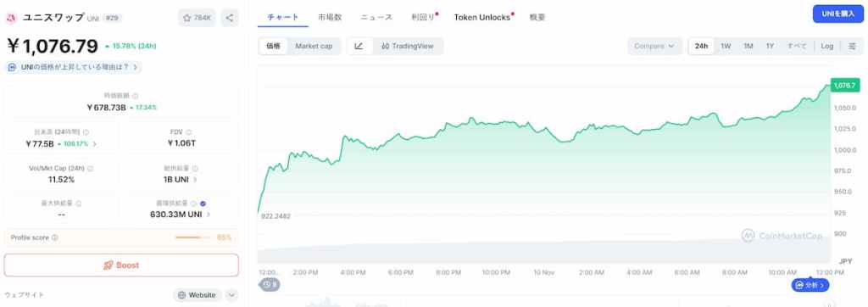Open the チャート tab
Viewport: 868px width, 307px height.
pos(283,17)
